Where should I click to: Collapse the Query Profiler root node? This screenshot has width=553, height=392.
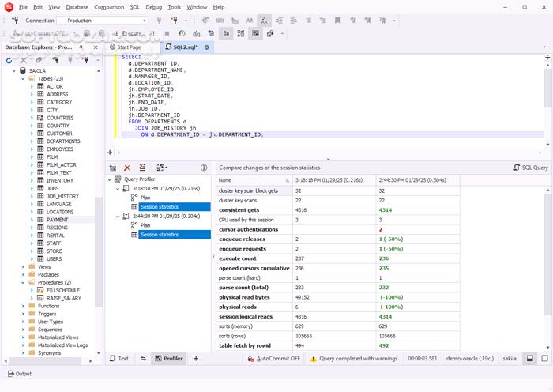109,179
